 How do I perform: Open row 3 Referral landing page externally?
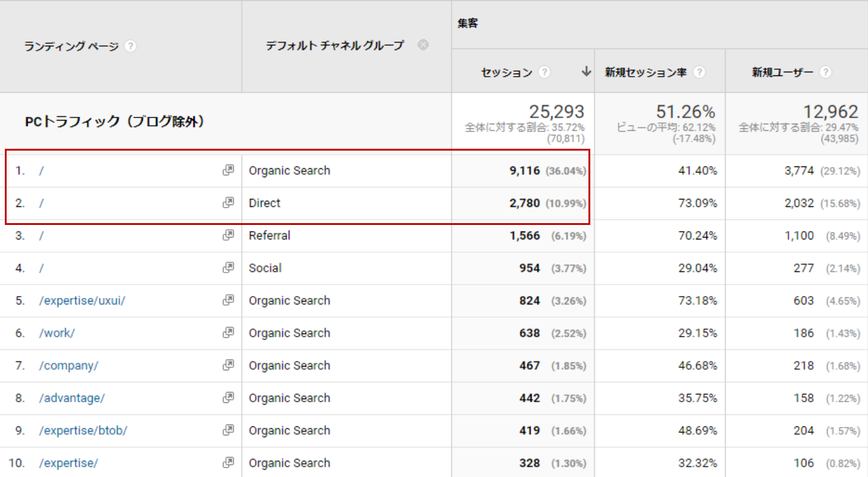tap(228, 235)
